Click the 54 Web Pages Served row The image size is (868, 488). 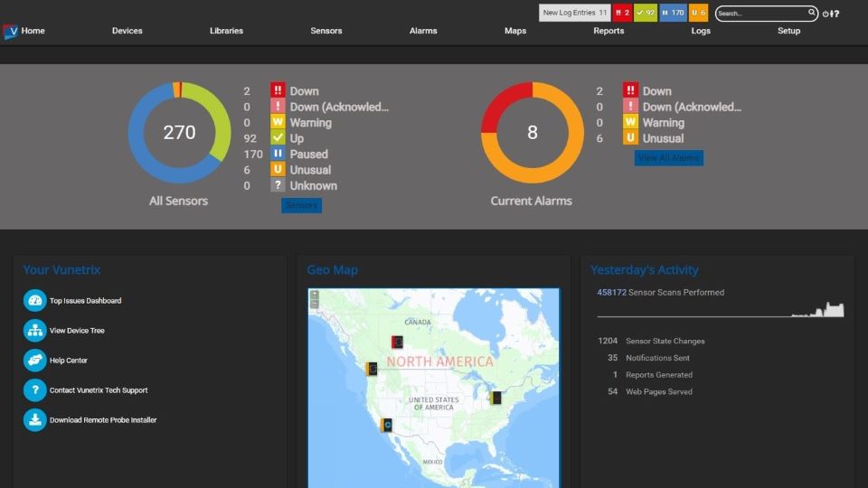click(650, 391)
